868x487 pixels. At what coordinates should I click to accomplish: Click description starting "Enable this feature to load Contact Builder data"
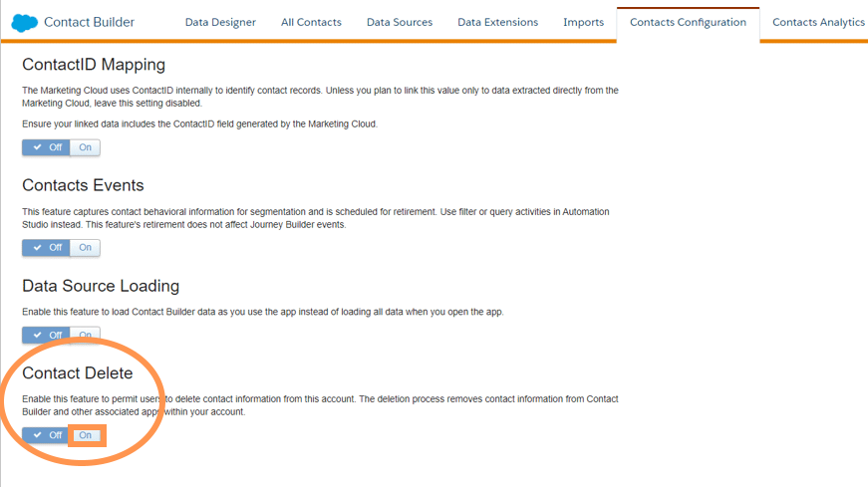[x=263, y=312]
